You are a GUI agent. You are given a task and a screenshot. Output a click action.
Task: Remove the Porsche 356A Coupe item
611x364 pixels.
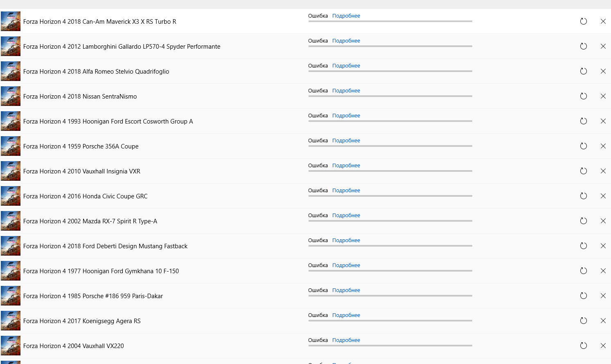tap(603, 146)
